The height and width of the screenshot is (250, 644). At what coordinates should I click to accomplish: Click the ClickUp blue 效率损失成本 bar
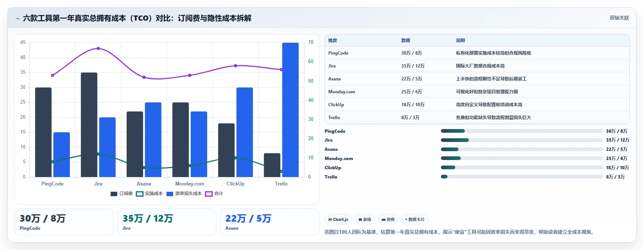pyautogui.click(x=245, y=132)
